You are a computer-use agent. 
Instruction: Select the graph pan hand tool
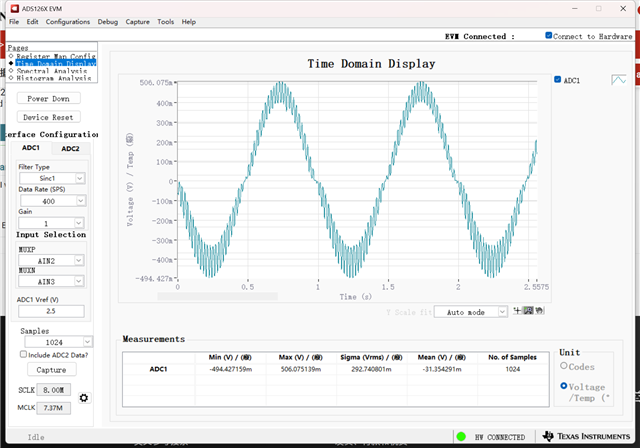[539, 311]
